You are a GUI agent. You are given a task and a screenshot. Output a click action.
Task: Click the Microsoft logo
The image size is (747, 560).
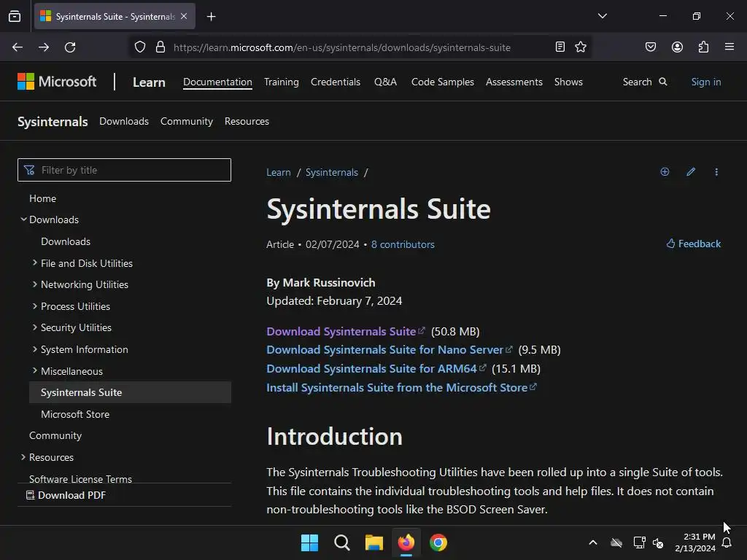(57, 82)
